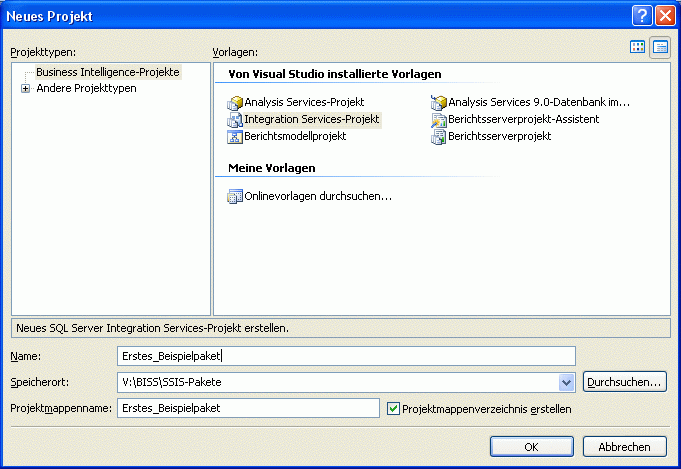Screen dimensions: 681x469
Task: Select the Berichtsserverprojekt-Assistent label
Action: tap(523, 119)
